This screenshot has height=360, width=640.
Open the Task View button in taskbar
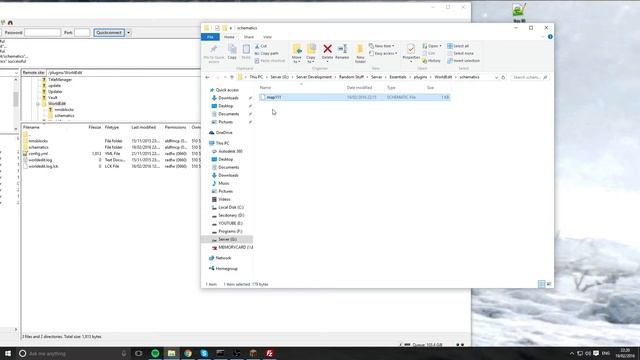point(139,353)
